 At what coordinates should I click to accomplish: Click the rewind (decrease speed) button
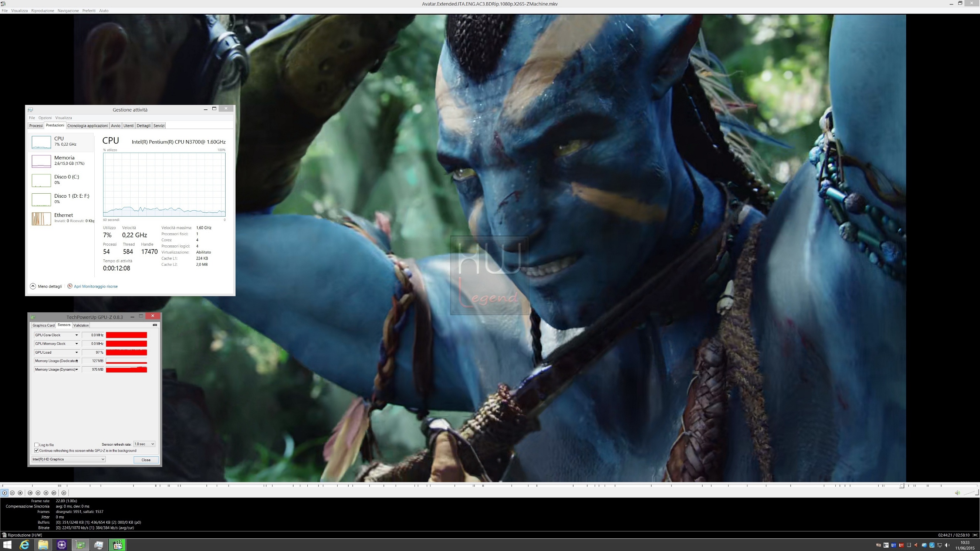coord(38,493)
